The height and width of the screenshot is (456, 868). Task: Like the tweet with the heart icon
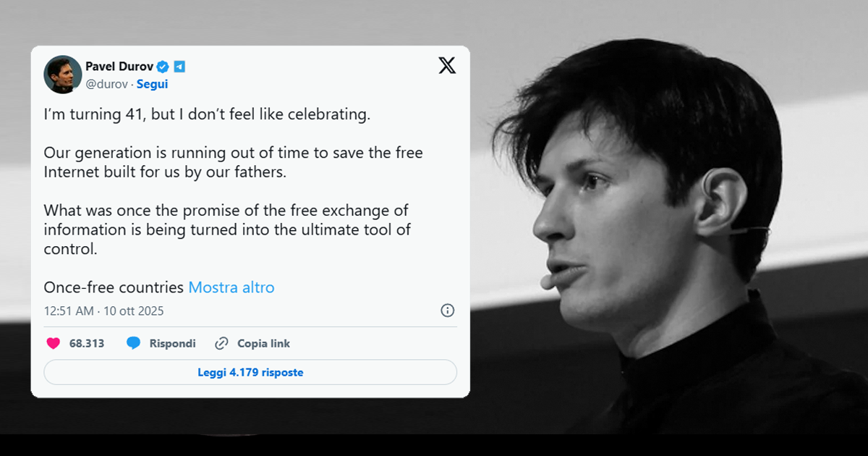click(x=54, y=344)
